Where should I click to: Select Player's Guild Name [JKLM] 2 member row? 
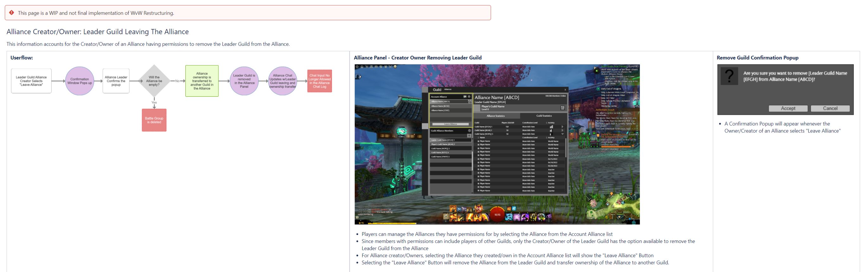point(450,144)
